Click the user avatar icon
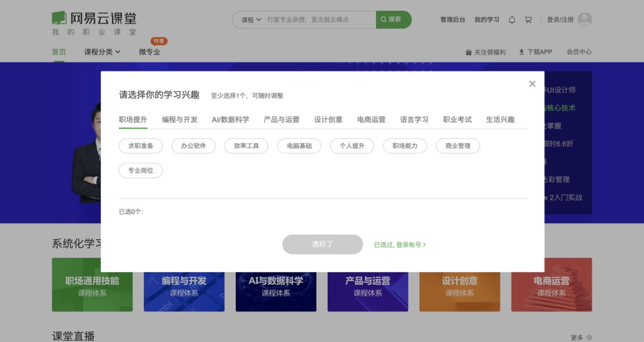This screenshot has height=342, width=644. 584,19
